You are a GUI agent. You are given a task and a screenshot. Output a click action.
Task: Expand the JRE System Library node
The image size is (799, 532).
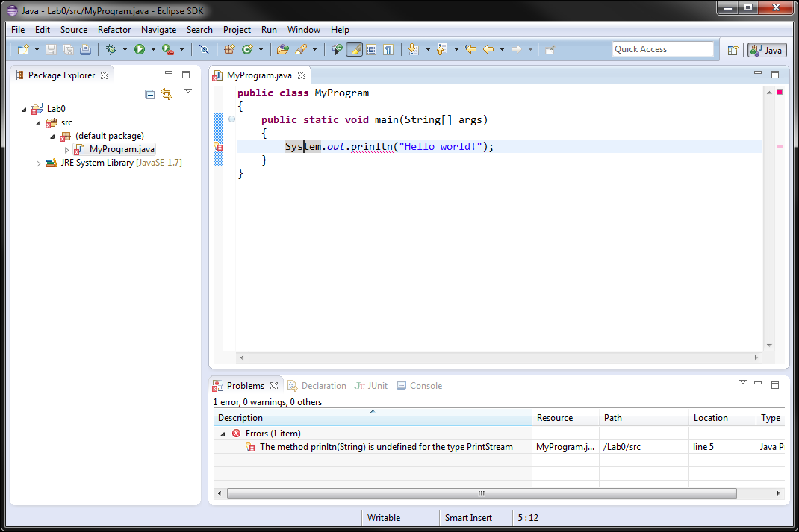pyautogui.click(x=38, y=163)
